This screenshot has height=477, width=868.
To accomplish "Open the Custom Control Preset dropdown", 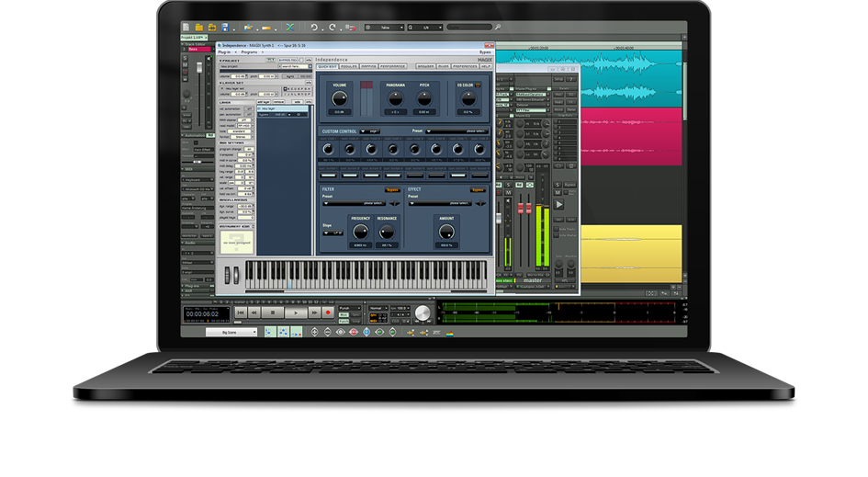I will 457,131.
